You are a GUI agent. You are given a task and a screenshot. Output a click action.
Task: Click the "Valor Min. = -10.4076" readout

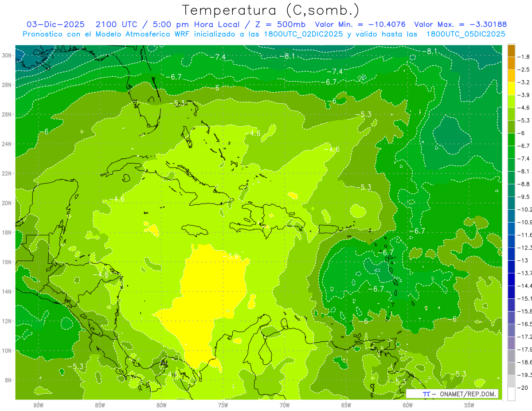(360, 24)
